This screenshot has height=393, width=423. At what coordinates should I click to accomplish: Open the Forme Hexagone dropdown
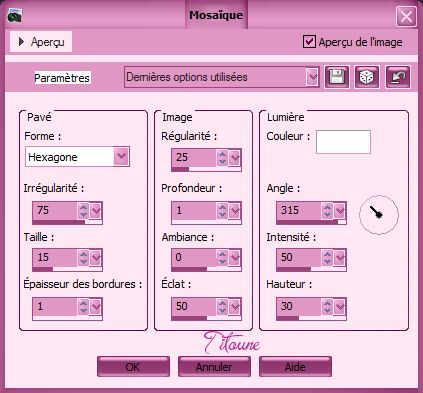coord(121,156)
